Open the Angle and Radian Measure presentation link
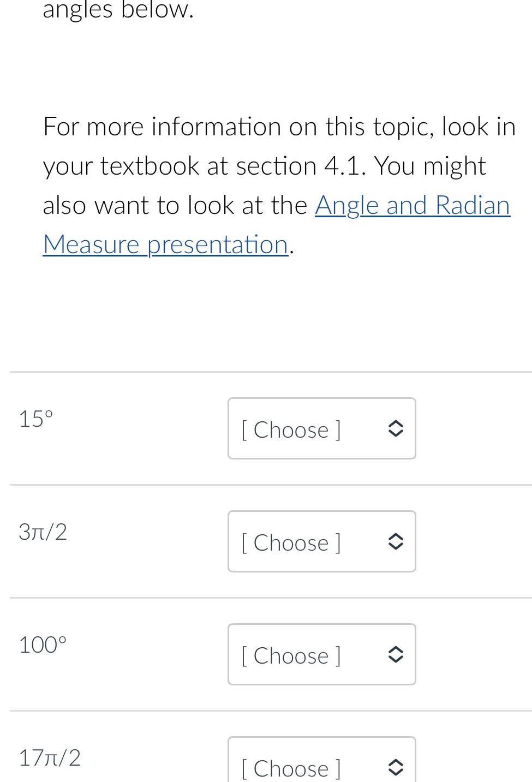Screen dimensions: 532x782 tap(413, 206)
